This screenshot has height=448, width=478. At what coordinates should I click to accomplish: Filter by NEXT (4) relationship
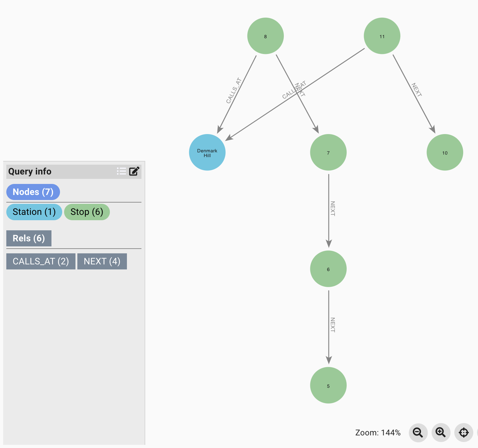[102, 261]
